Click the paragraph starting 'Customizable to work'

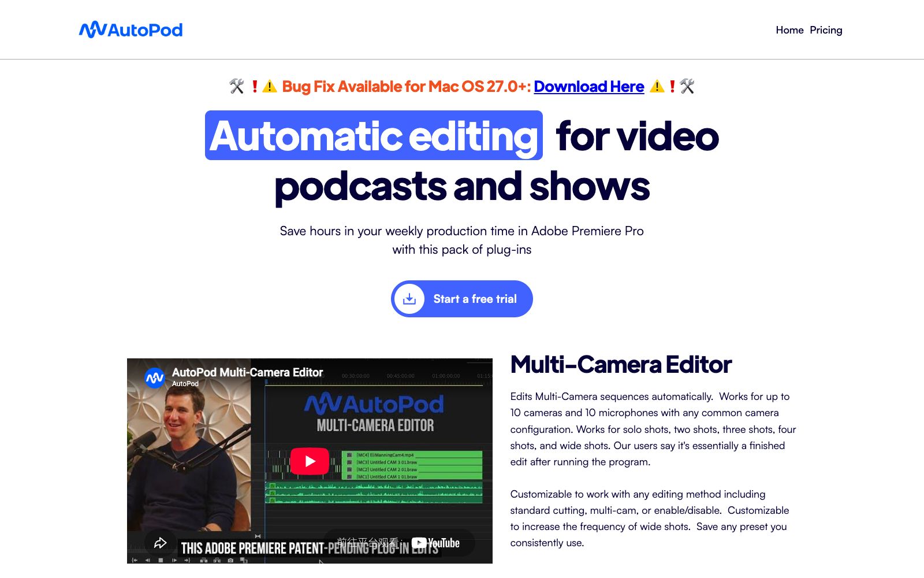(x=651, y=518)
